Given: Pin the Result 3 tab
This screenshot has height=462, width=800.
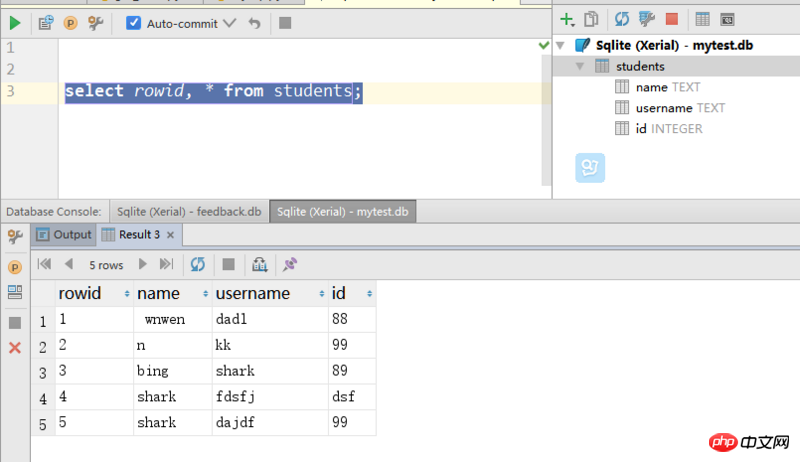Looking at the screenshot, I should [290, 264].
